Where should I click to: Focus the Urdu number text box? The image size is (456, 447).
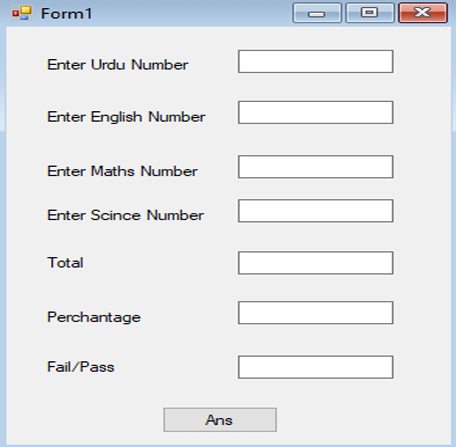click(316, 61)
